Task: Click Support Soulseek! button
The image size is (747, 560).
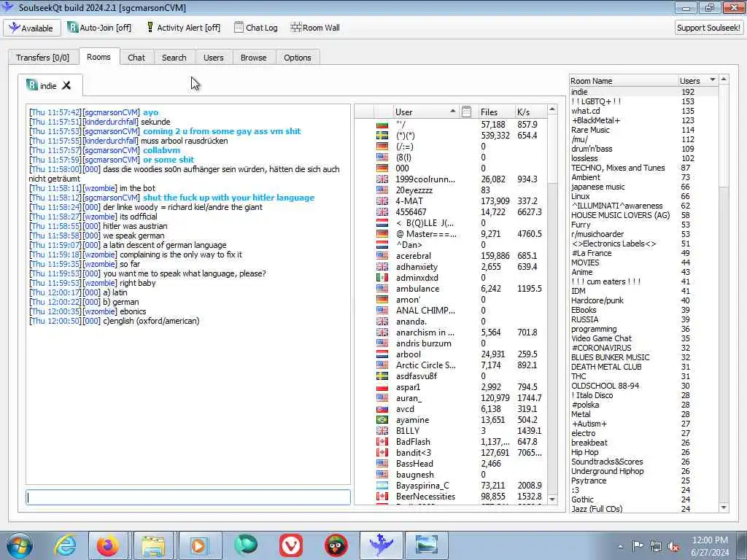Action: (x=708, y=28)
